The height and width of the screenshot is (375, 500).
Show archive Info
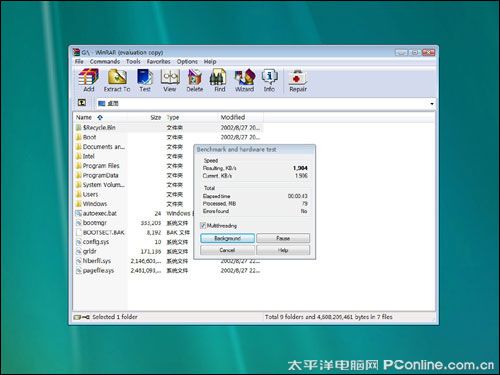click(x=269, y=80)
